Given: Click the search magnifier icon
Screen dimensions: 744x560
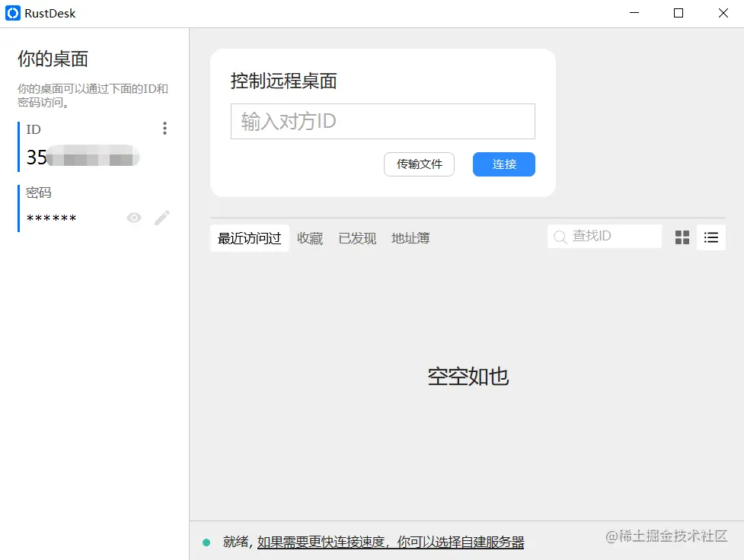Looking at the screenshot, I should [x=560, y=237].
